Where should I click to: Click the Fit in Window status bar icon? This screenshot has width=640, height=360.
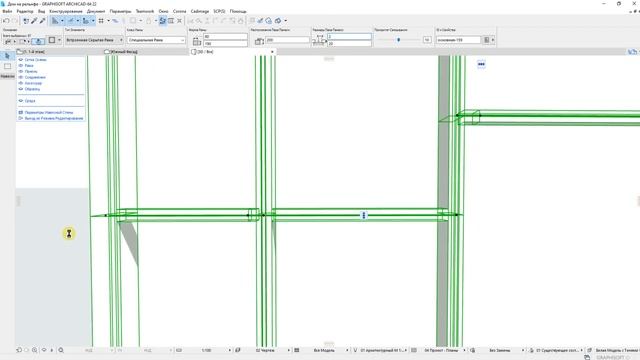tap(61, 350)
